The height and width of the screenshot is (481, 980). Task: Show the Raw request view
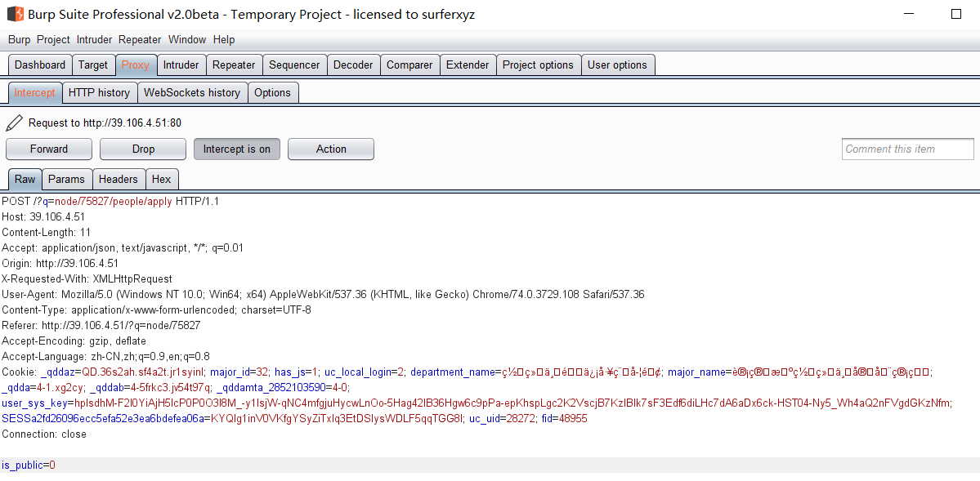[x=25, y=180]
